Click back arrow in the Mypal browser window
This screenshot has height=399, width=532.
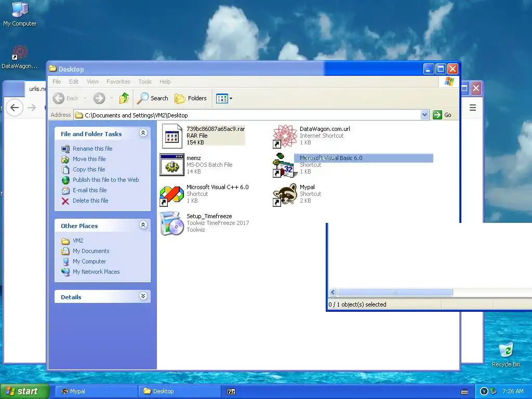pyautogui.click(x=14, y=108)
